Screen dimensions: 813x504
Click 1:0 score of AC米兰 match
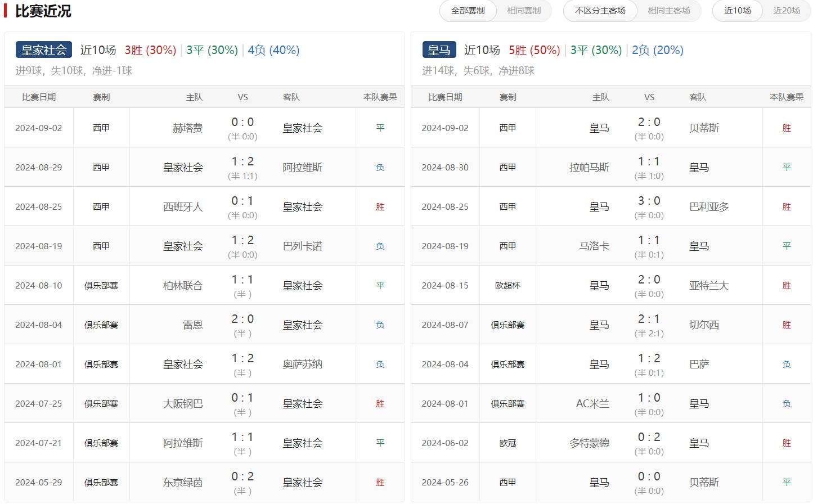649,398
